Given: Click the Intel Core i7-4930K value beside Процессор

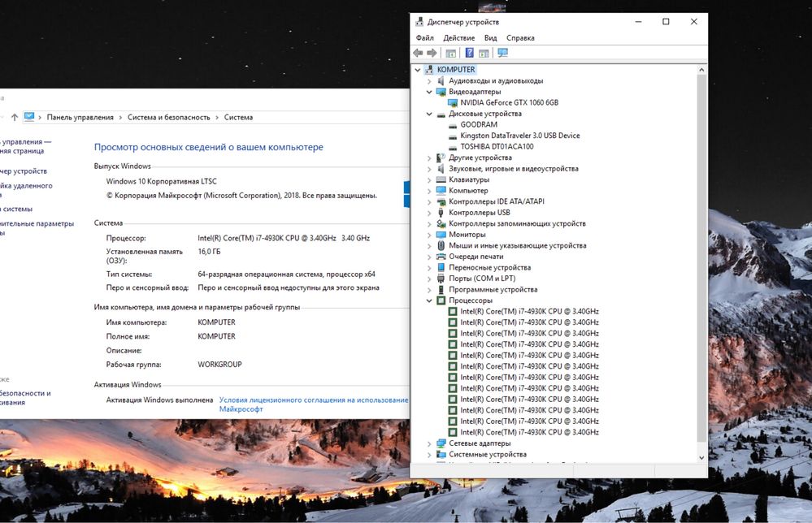Looking at the screenshot, I should coord(284,239).
